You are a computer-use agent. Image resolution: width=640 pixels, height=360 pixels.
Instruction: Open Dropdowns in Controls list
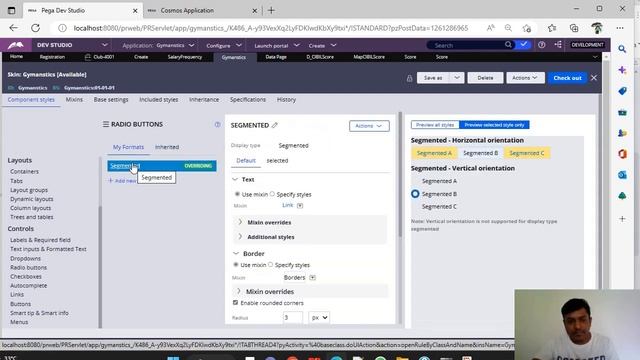point(25,258)
